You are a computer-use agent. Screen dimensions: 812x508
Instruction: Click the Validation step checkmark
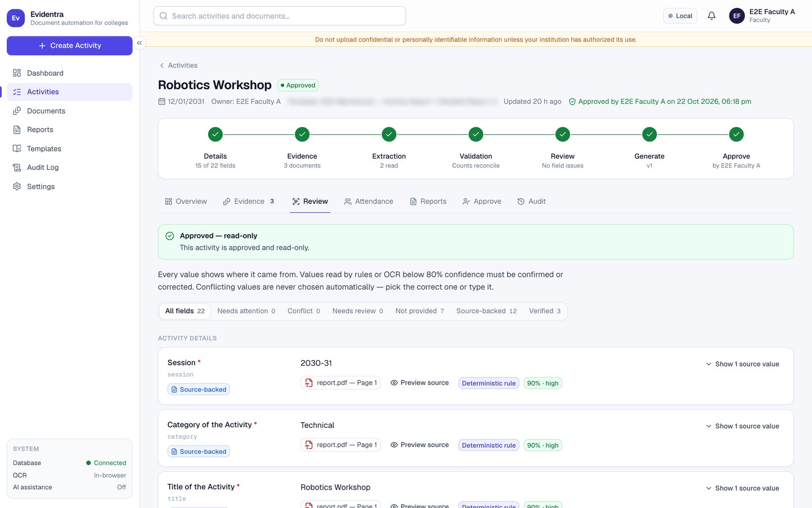point(476,134)
